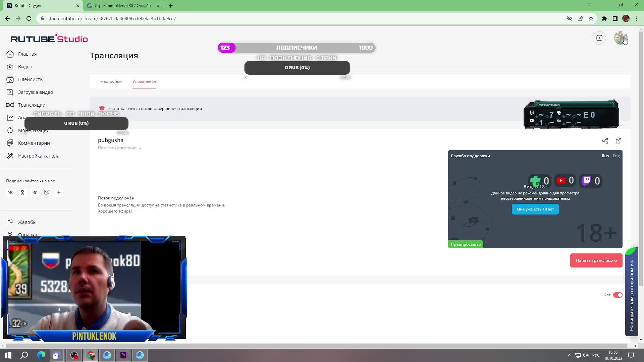Click the horizontal scrollbar at bottom
The height and width of the screenshot is (362, 644).
[315, 346]
